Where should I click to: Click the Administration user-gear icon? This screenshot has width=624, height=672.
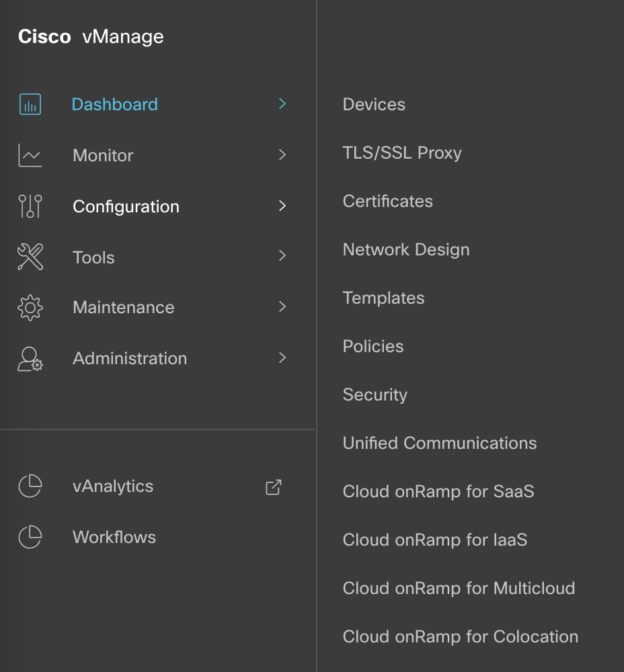30,359
